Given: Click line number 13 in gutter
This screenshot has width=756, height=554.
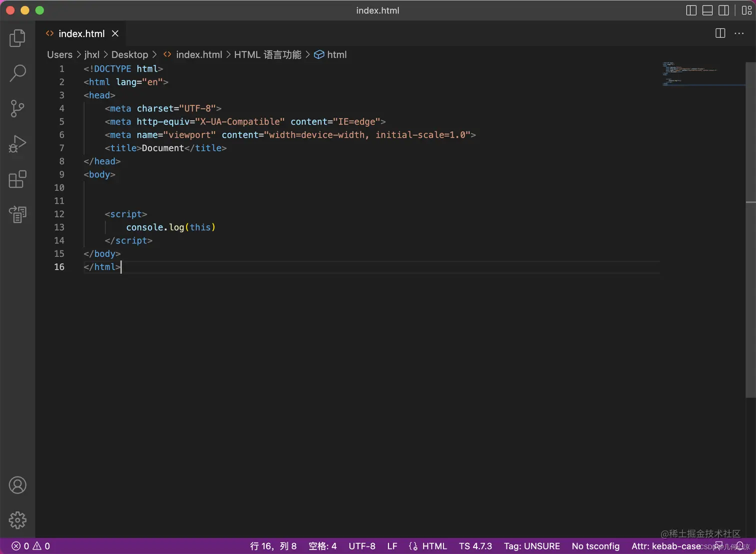Looking at the screenshot, I should 59,227.
